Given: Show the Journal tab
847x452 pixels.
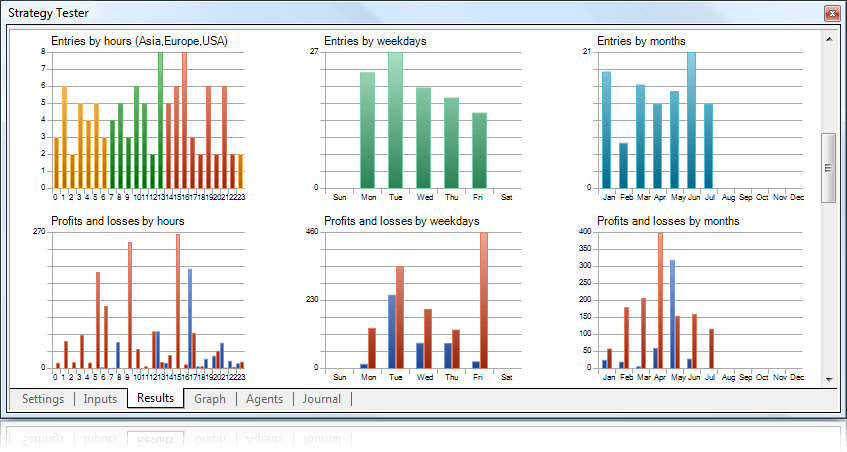Looking at the screenshot, I should point(321,399).
